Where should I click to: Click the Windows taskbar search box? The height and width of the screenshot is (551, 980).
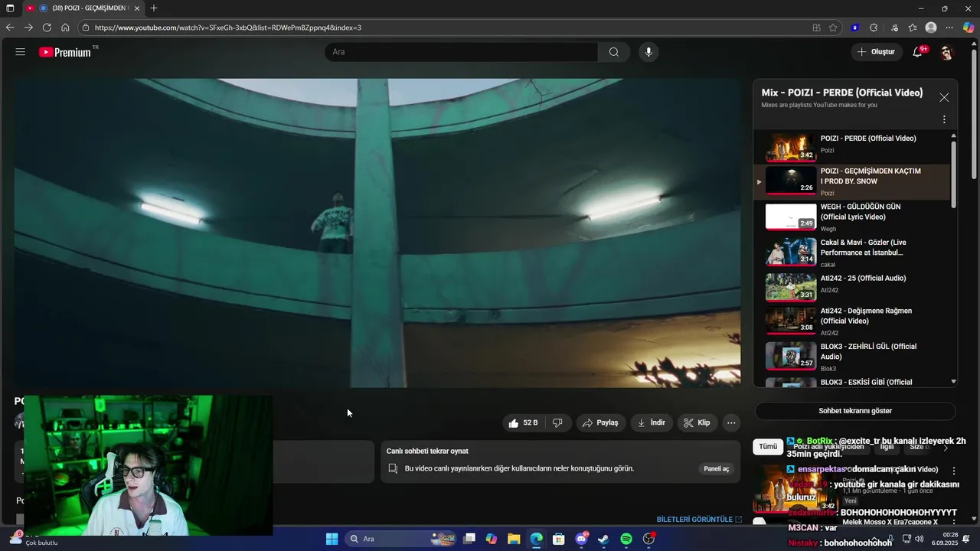coord(402,539)
